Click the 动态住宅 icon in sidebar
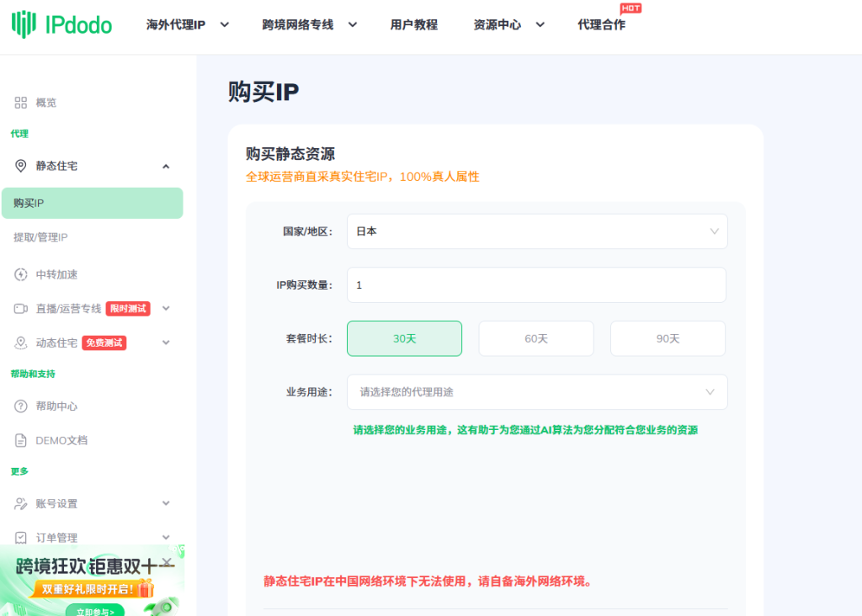 21,343
